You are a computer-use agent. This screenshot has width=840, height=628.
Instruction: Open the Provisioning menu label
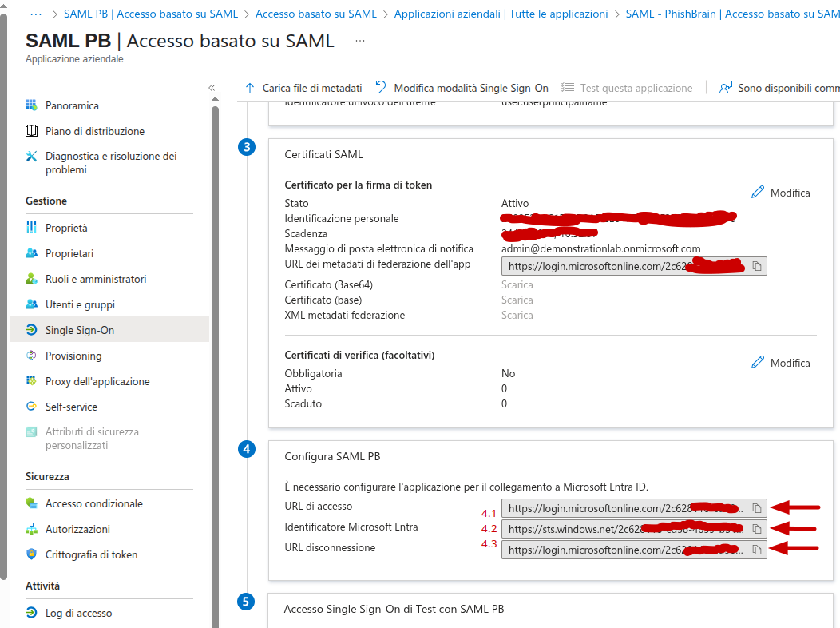click(x=73, y=356)
